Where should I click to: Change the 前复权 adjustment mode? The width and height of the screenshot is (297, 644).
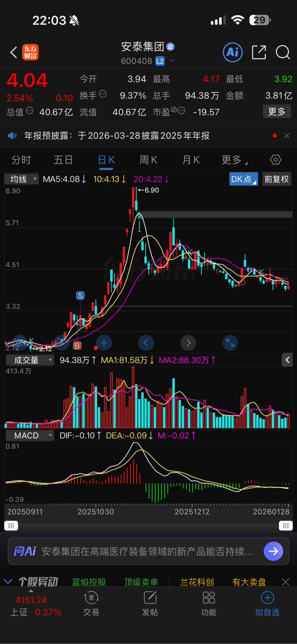point(277,179)
